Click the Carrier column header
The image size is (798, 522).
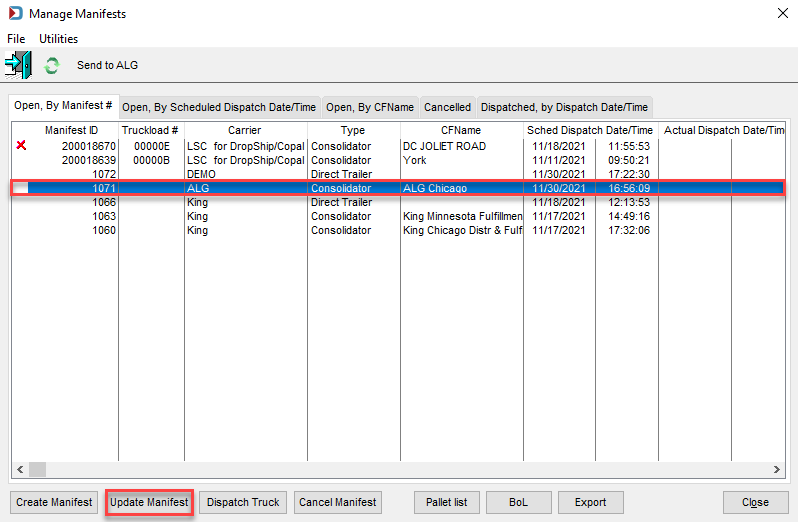[x=245, y=130]
